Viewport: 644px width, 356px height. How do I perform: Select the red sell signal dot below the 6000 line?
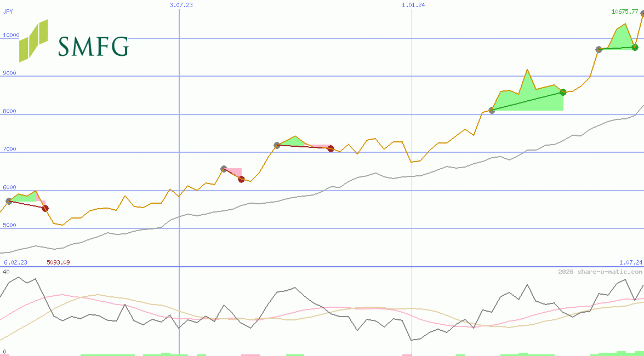[x=45, y=208]
